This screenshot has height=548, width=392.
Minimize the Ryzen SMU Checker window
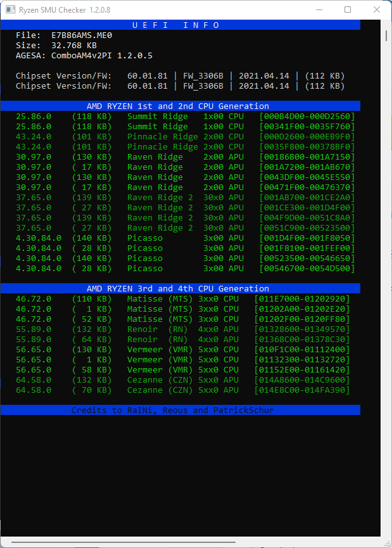click(x=319, y=10)
